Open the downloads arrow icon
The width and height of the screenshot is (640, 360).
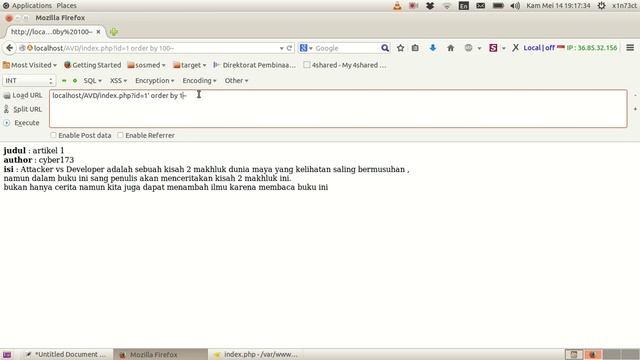pos(433,48)
